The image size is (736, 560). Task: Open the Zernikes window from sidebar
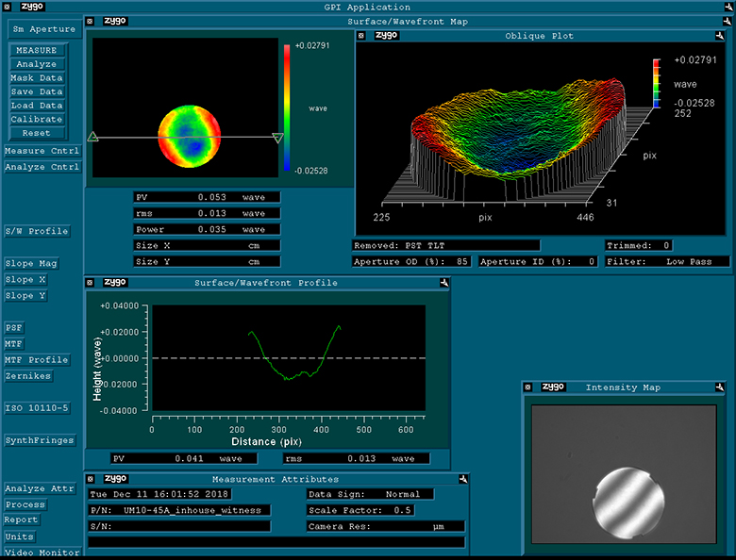28,375
